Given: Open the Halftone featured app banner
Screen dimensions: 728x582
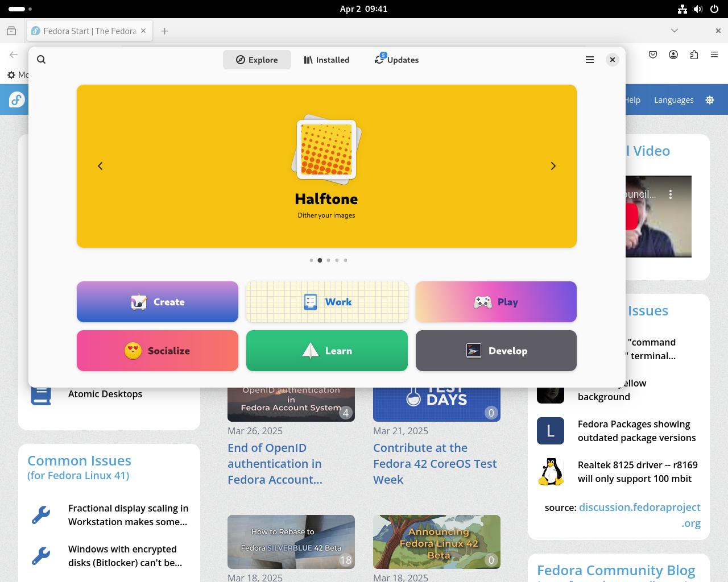Looking at the screenshot, I should pyautogui.click(x=326, y=166).
